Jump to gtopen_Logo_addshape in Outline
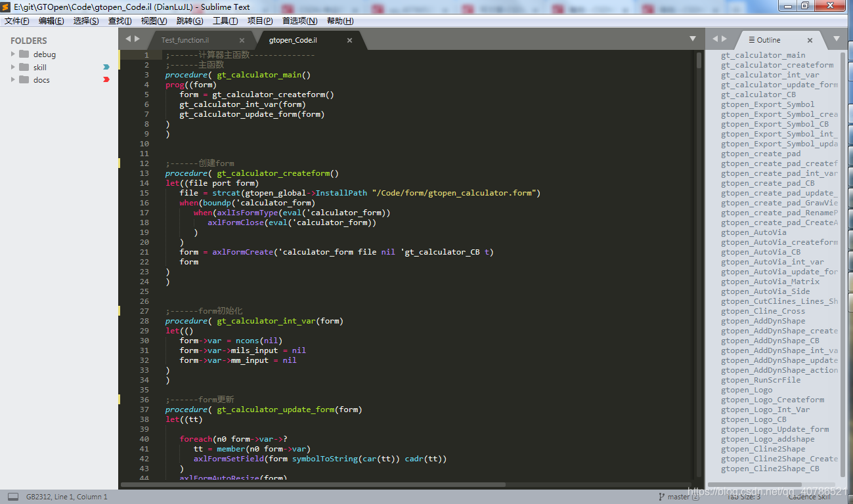Screen dimensions: 853x504 click(x=768, y=439)
